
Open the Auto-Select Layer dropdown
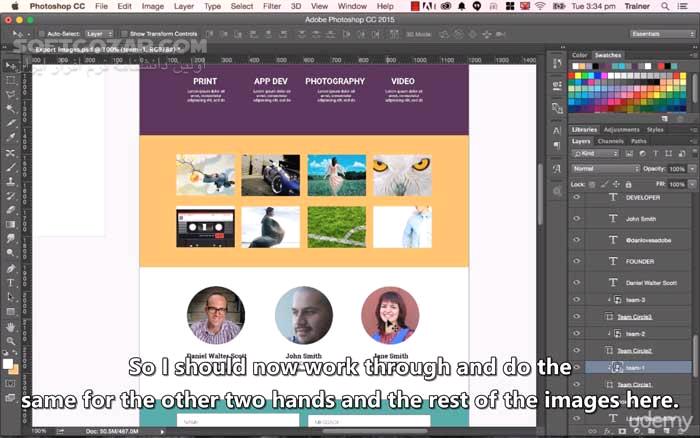click(x=99, y=34)
